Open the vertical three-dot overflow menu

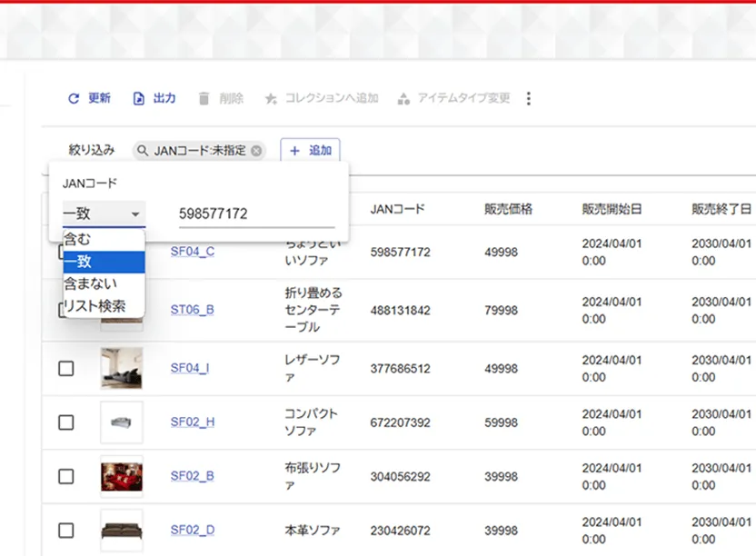(529, 99)
